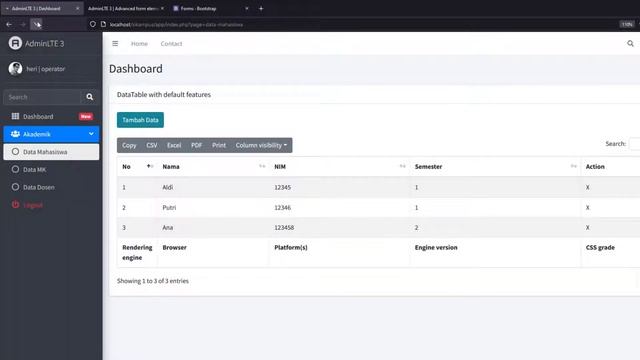Click the AdminLTE 3 brand logo
This screenshot has height=360, width=640.
click(15, 43)
